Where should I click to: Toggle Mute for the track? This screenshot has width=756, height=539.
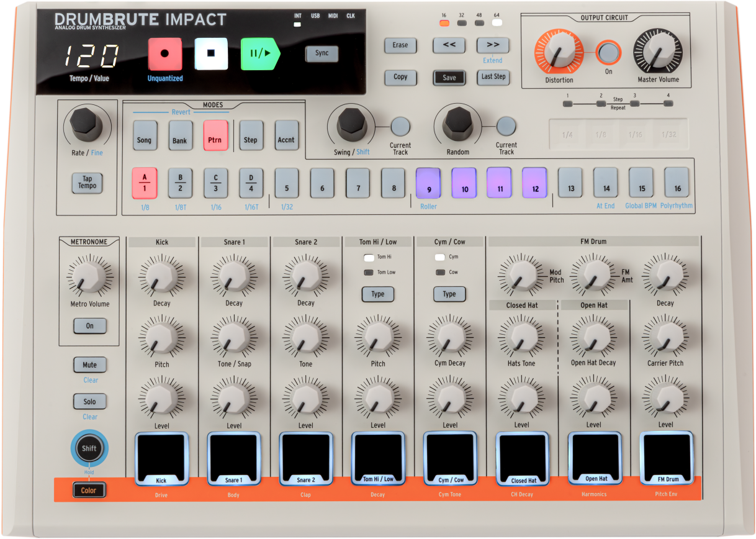click(x=90, y=365)
